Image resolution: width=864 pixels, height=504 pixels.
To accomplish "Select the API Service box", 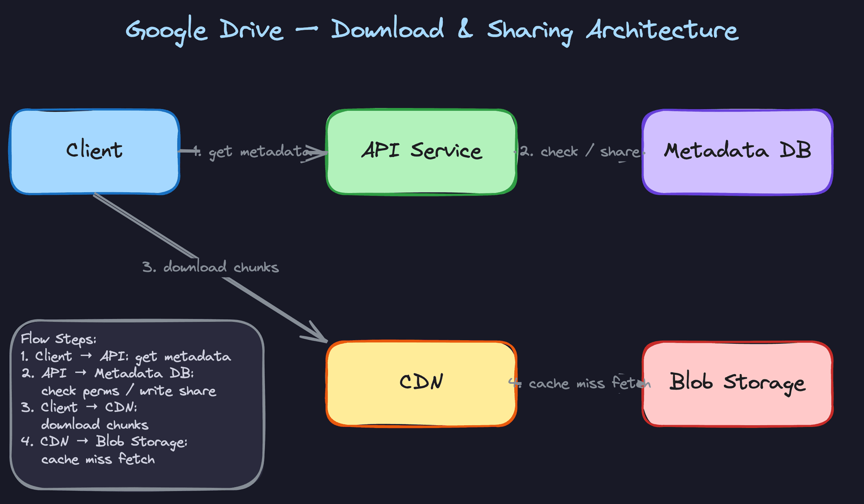I will click(x=422, y=151).
